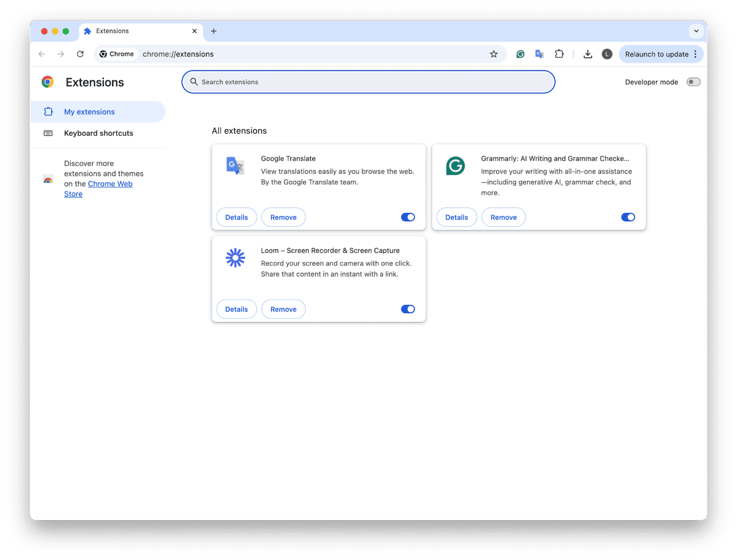737x560 pixels.
Task: Turn off the Loom extension
Action: pyautogui.click(x=408, y=309)
